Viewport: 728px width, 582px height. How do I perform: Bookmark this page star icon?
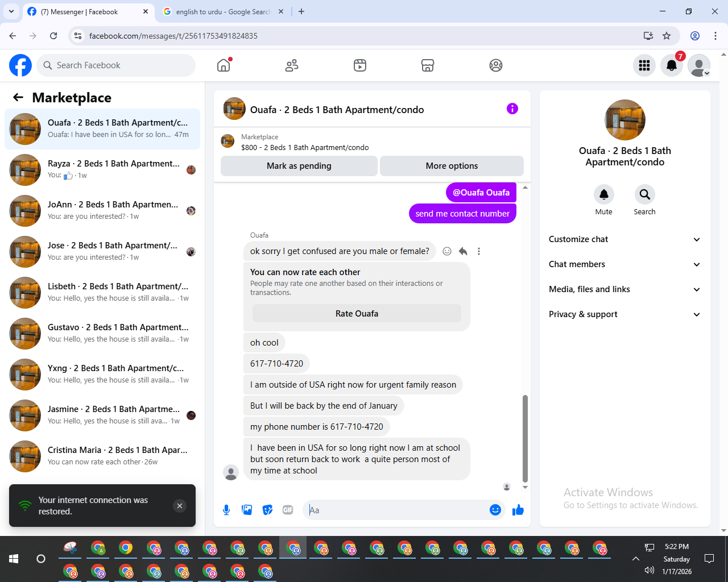(667, 36)
